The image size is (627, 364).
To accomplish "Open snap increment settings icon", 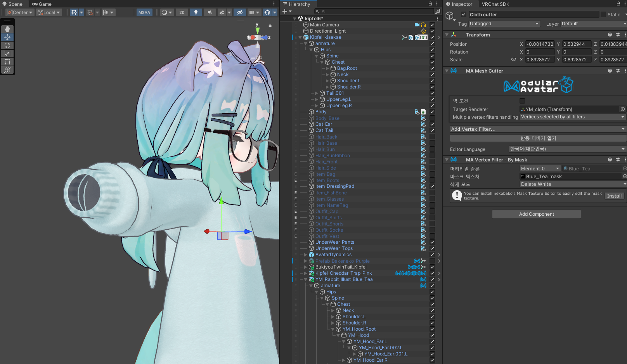I will pyautogui.click(x=106, y=12).
